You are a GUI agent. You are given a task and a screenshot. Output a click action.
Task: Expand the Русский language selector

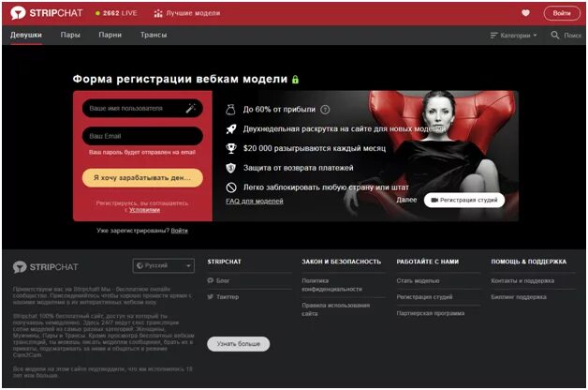(164, 265)
